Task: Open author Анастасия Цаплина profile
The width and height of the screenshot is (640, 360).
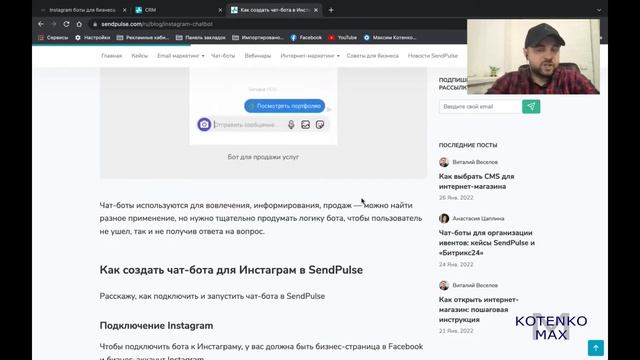Action: coord(478,218)
